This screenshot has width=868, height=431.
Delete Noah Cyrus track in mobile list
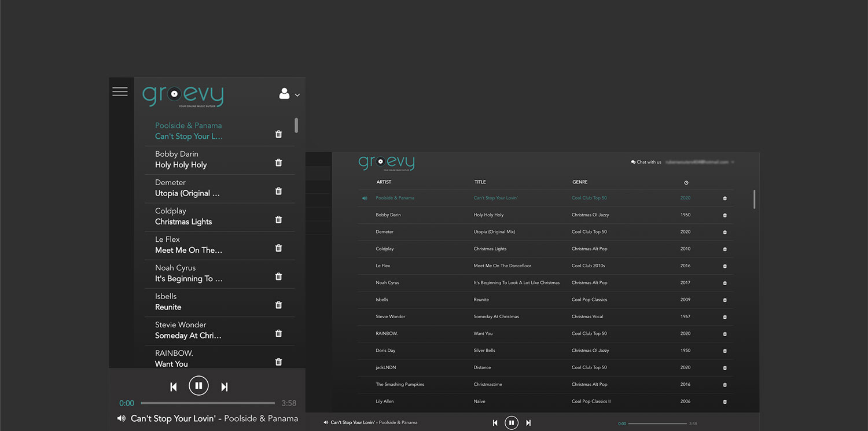point(278,277)
